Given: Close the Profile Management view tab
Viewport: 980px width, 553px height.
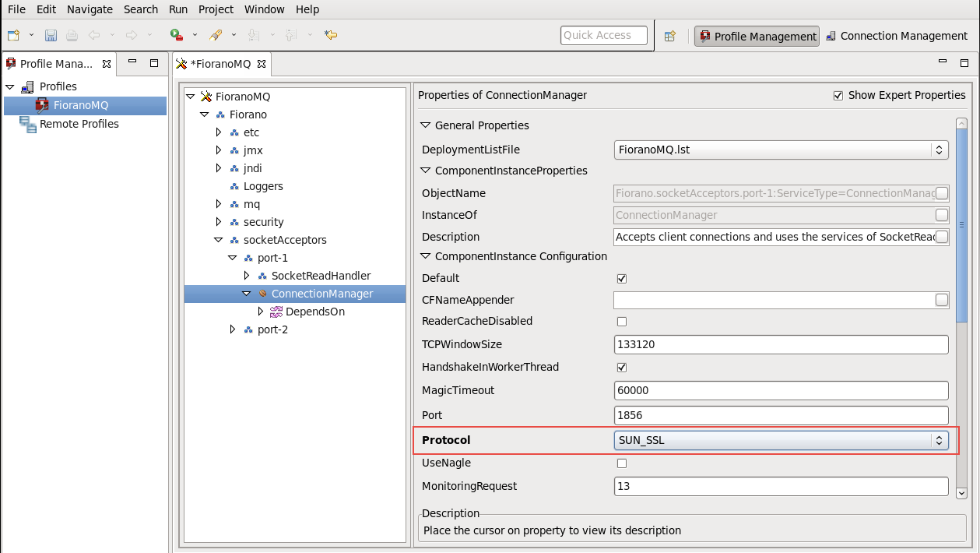Looking at the screenshot, I should (107, 64).
